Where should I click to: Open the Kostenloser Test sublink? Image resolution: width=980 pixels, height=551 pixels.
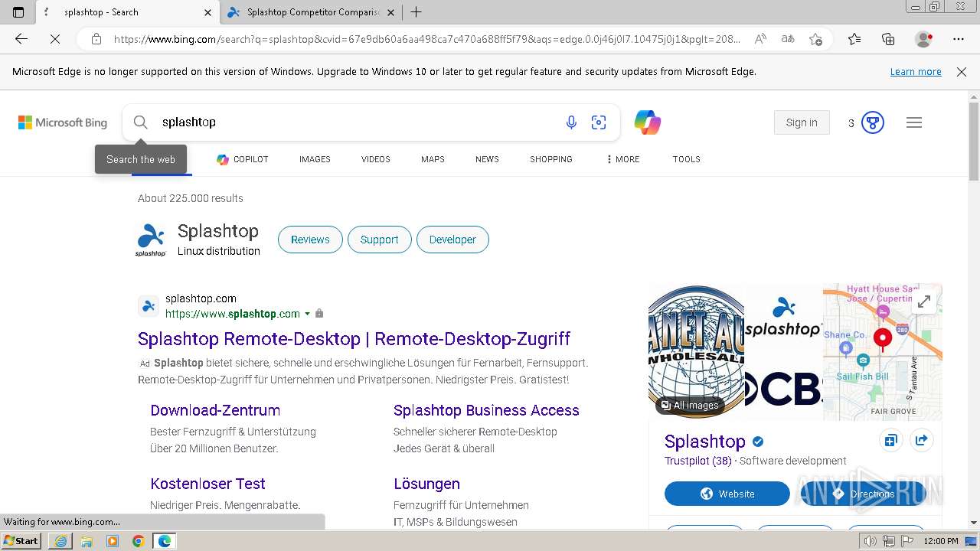207,484
